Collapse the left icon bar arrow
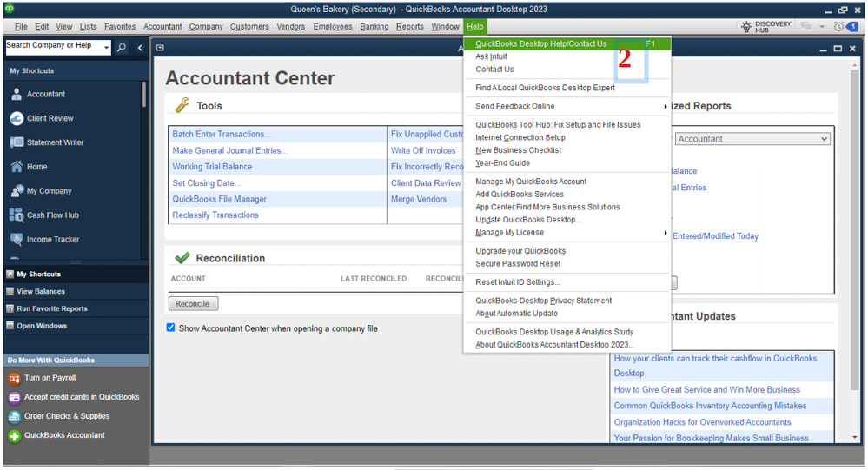Image resolution: width=868 pixels, height=470 pixels. pos(140,48)
